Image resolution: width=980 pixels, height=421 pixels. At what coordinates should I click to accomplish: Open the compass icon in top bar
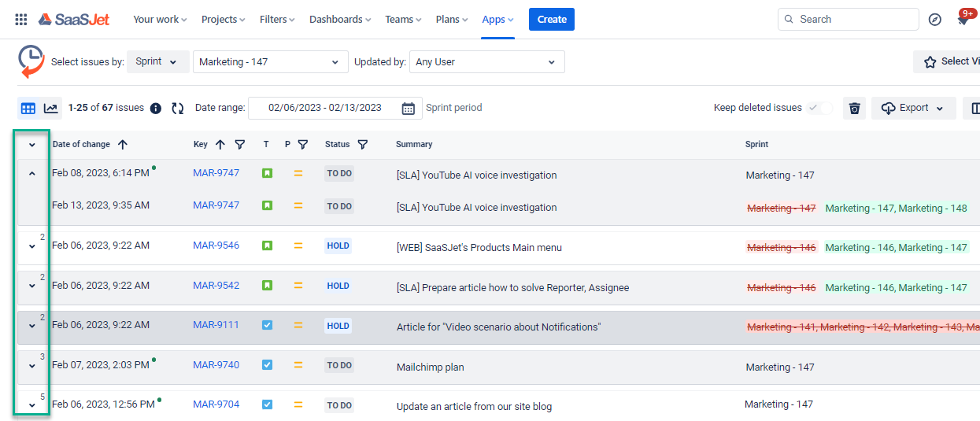click(x=935, y=20)
